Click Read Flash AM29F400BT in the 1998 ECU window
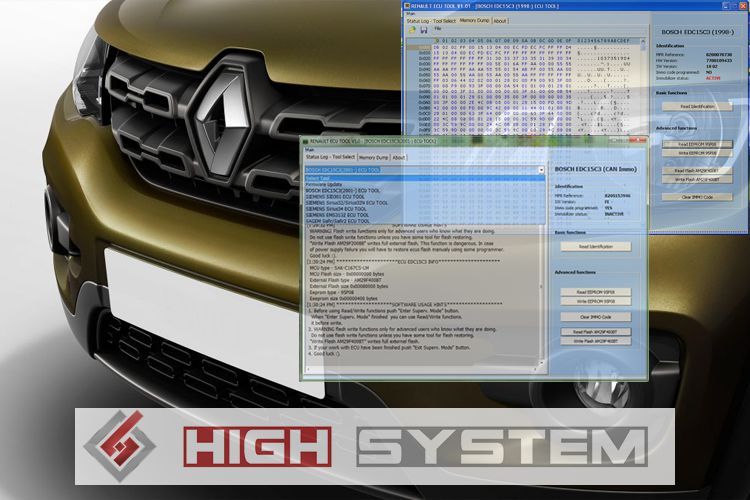Viewport: 750px width, 500px height. pyautogui.click(x=697, y=170)
